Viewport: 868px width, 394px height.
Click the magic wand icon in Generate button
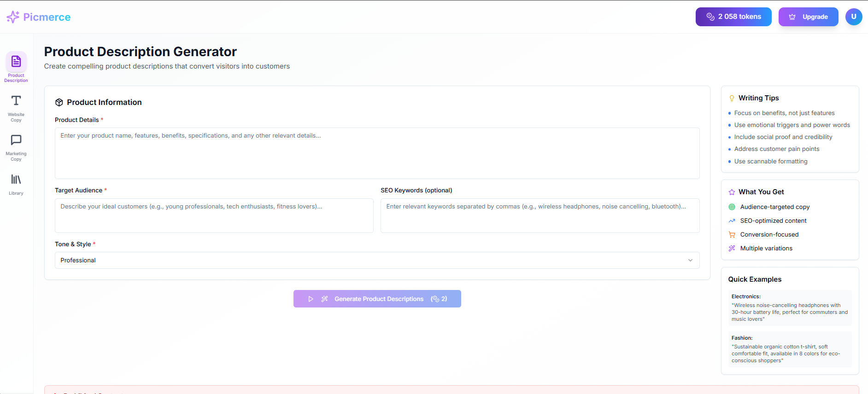[325, 299]
